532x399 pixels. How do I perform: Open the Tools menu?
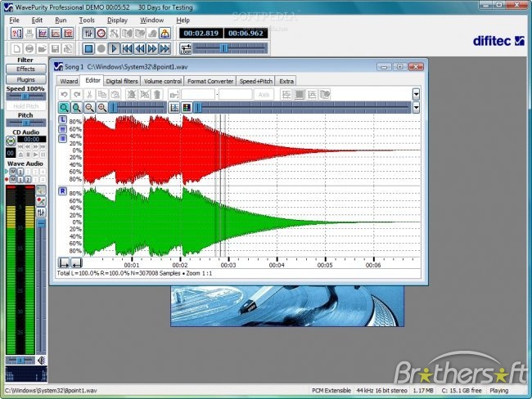(87, 20)
